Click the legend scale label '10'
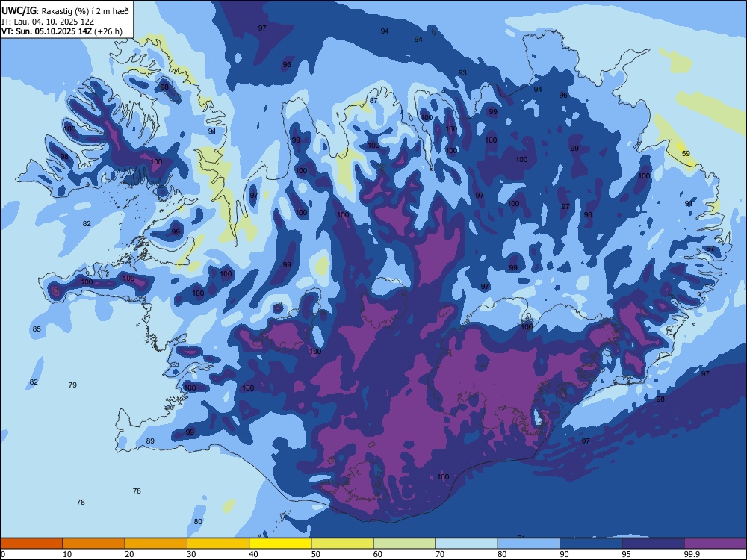 click(x=67, y=554)
